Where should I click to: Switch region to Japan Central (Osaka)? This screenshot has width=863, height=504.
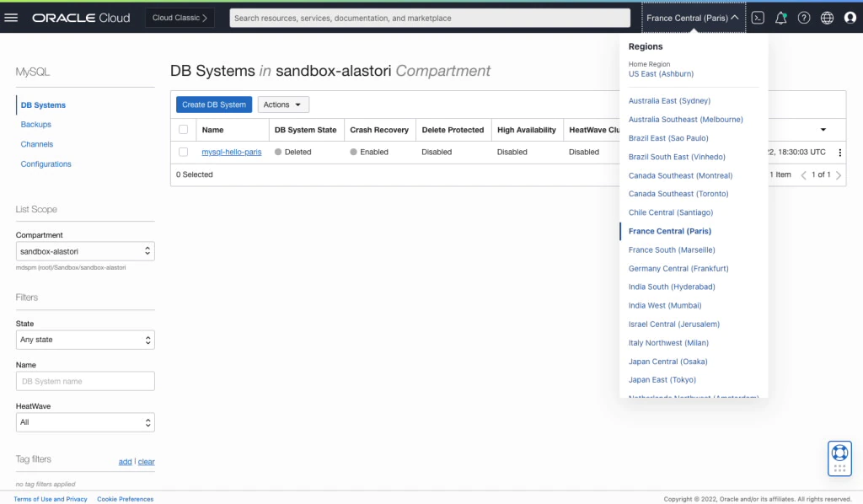[x=667, y=362]
